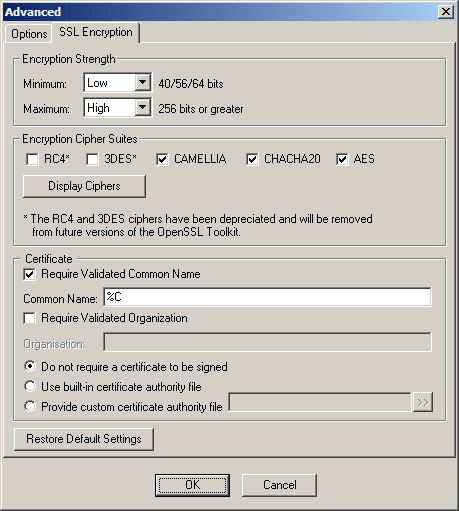Enable Require Validated Organization
This screenshot has height=511, width=459.
coord(29,318)
